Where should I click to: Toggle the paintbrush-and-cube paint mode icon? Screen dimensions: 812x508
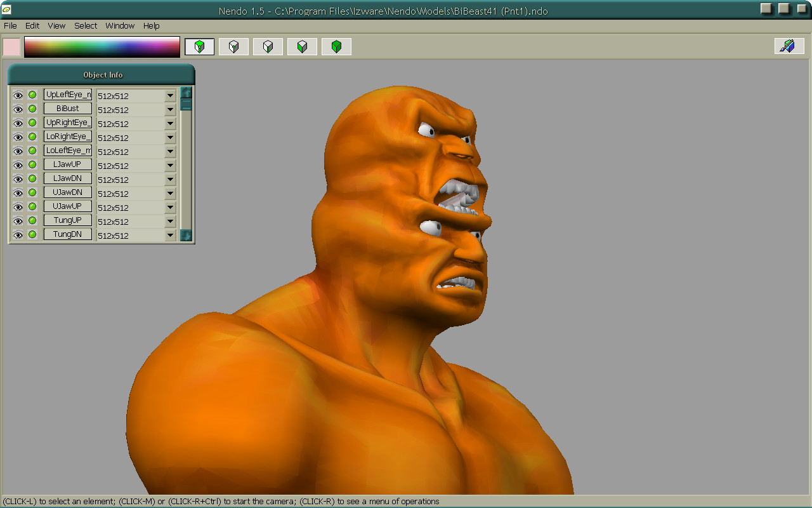[789, 46]
